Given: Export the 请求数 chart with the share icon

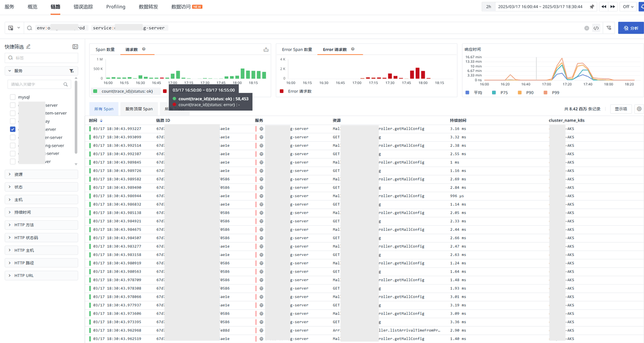Looking at the screenshot, I should pyautogui.click(x=266, y=49).
